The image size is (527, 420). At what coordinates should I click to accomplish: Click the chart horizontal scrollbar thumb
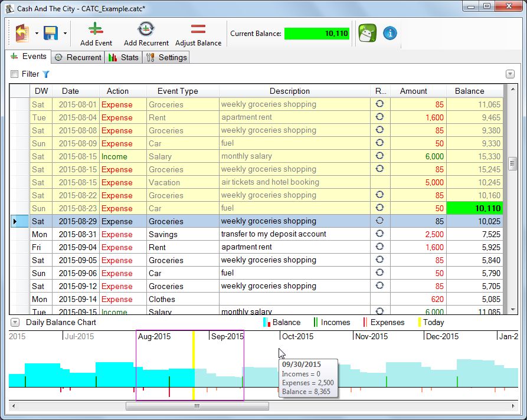(x=197, y=406)
